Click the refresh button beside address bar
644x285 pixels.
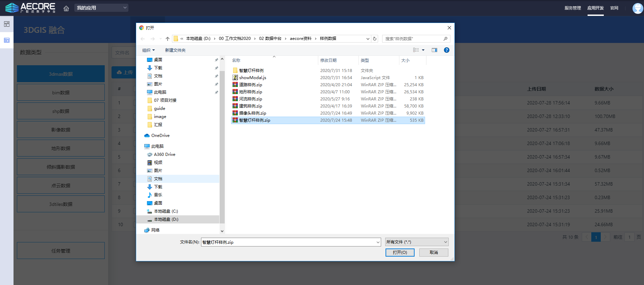375,39
